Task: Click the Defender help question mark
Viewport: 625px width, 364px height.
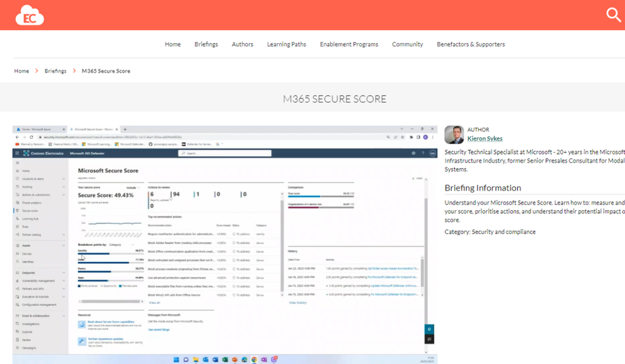Action: pyautogui.click(x=423, y=153)
